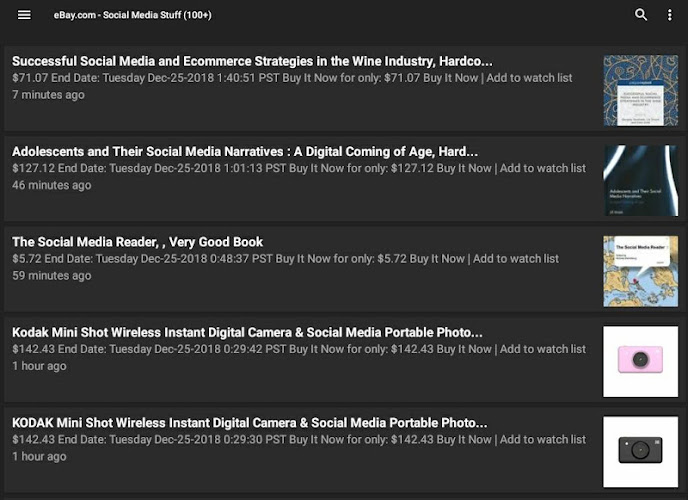Screen dimensions: 688x500
Task: Click the Adolescents book cover thumbnail
Action: tap(641, 181)
